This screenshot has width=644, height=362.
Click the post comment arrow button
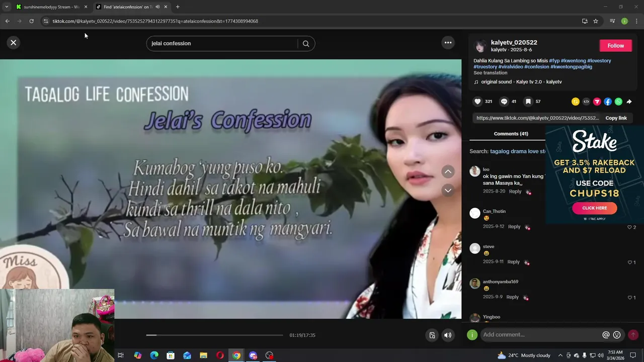[x=633, y=335]
